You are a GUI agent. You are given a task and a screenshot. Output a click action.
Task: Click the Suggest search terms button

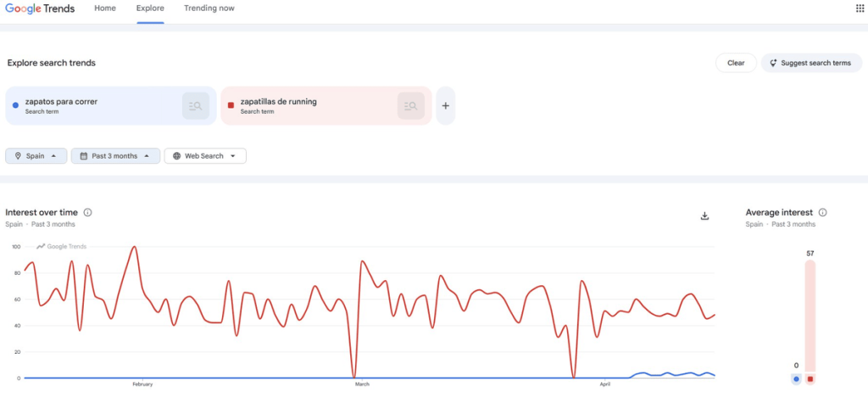coord(811,63)
